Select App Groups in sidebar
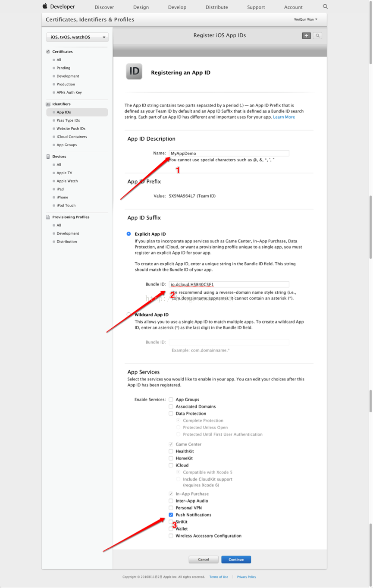373x588 pixels. tap(67, 145)
